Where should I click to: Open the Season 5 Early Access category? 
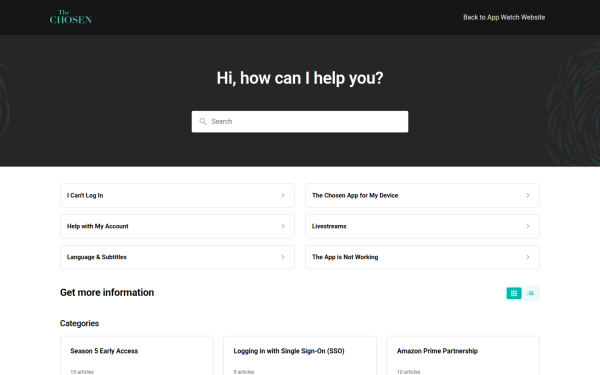137,356
